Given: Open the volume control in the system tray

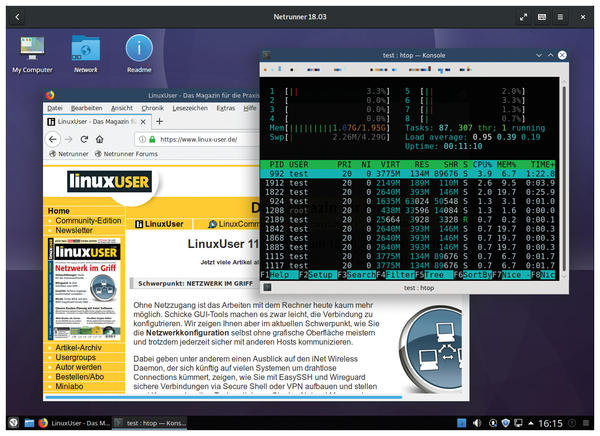Looking at the screenshot, I should coord(477,423).
